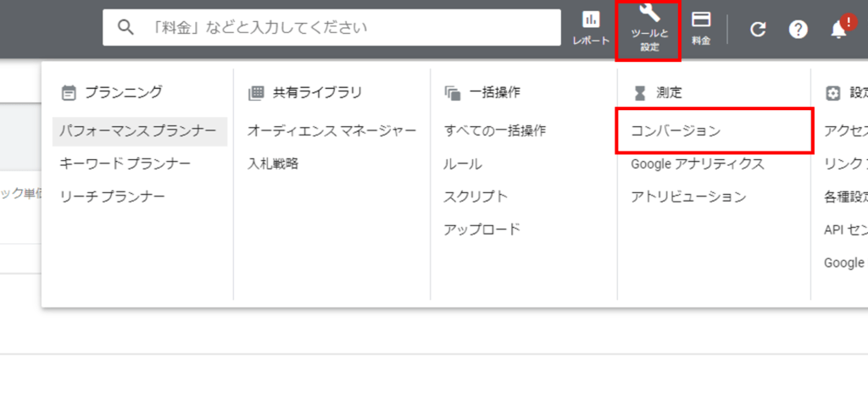This screenshot has height=409, width=868.
Task: Click the 一括操作 column heading
Action: point(494,93)
